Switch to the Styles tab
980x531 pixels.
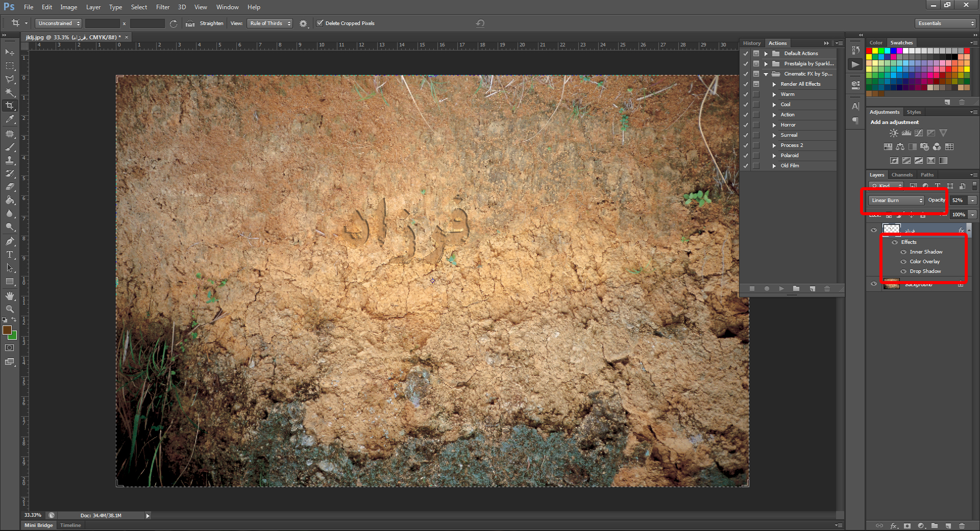coord(914,112)
